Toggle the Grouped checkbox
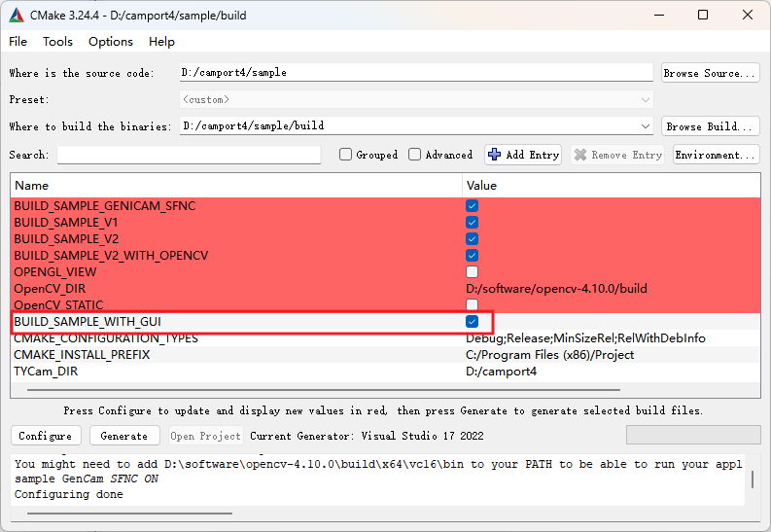This screenshot has height=532, width=771. (345, 155)
